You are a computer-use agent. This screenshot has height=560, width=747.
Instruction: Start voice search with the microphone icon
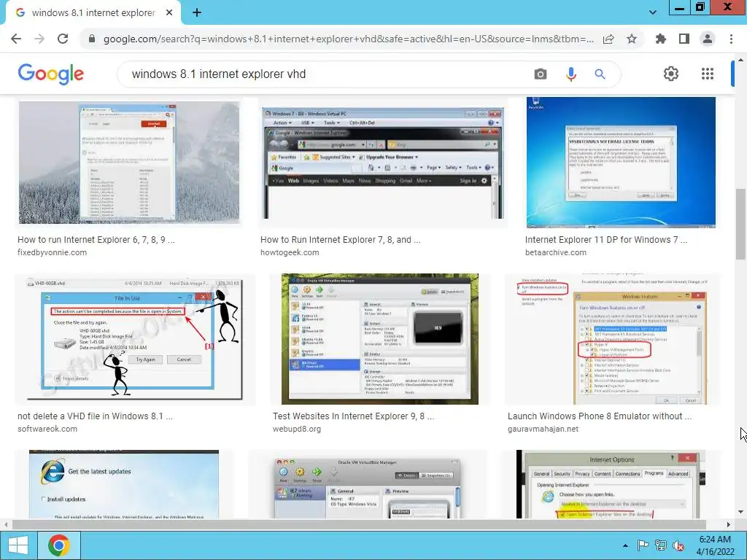pos(570,74)
